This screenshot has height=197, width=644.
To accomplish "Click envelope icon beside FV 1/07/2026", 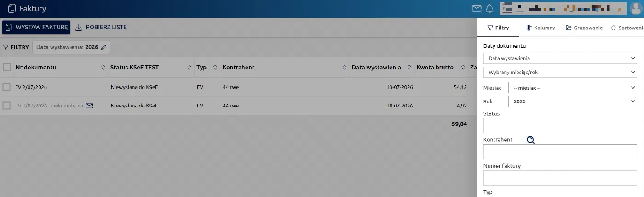I will [x=89, y=106].
